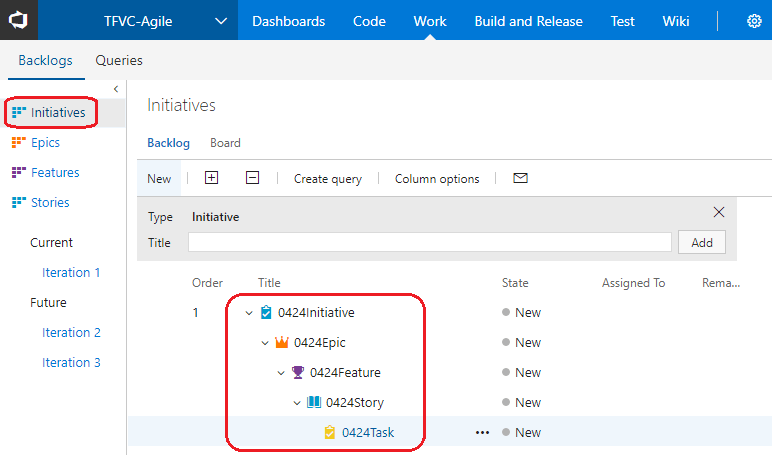The image size is (772, 455).
Task: Select Epics backlog level in sidebar
Action: pyautogui.click(x=45, y=142)
